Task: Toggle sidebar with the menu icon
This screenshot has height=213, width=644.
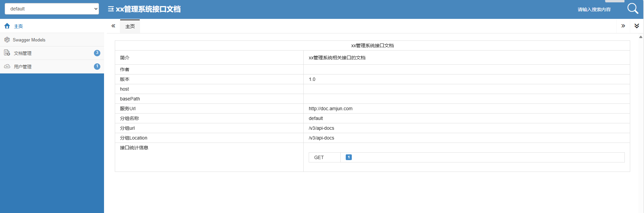Action: pos(111,9)
